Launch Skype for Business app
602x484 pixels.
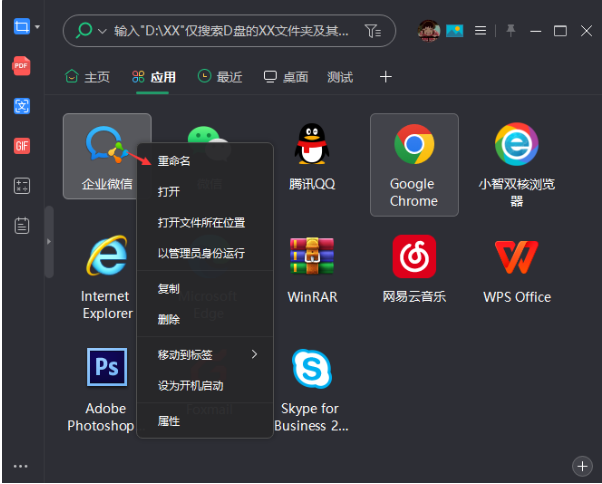pyautogui.click(x=311, y=390)
